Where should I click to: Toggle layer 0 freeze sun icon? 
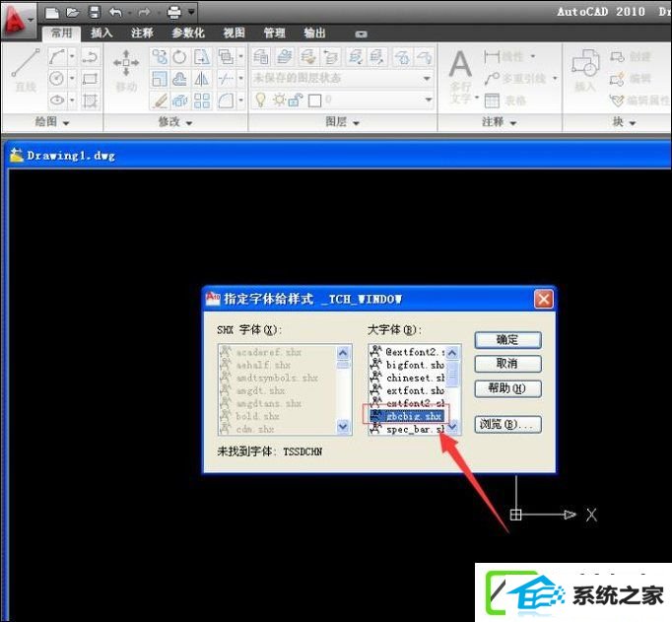click(279, 100)
